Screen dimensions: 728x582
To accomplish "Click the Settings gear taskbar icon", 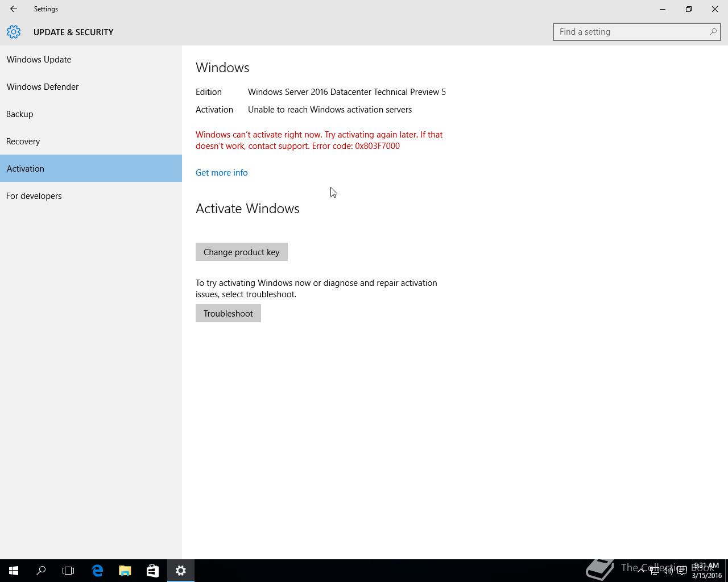I will click(x=181, y=571).
